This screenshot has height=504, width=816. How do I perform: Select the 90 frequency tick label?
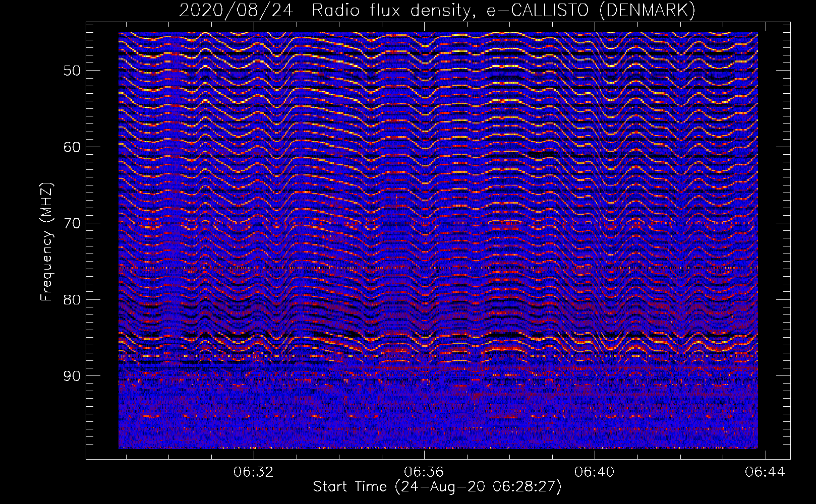pos(72,376)
